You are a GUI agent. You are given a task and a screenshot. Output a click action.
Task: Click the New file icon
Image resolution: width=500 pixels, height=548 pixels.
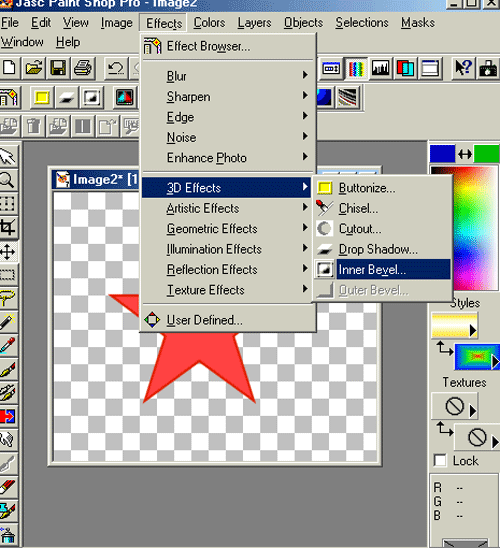click(x=9, y=67)
